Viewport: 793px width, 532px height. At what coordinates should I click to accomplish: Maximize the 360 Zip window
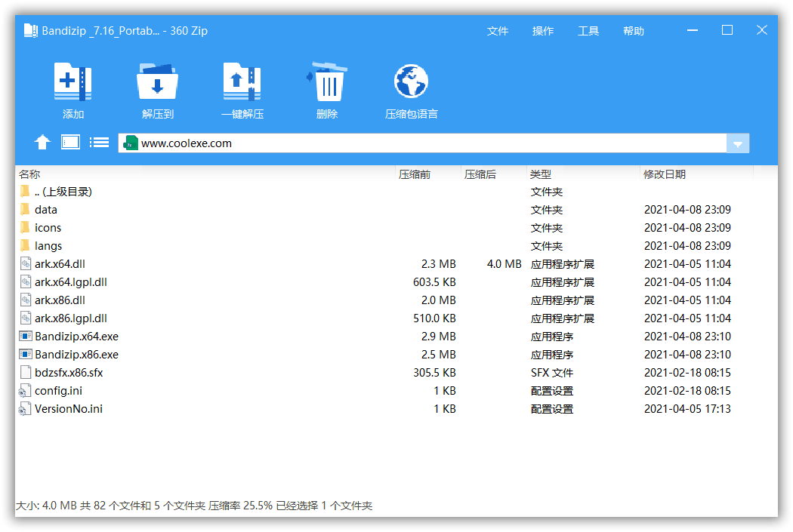point(727,30)
